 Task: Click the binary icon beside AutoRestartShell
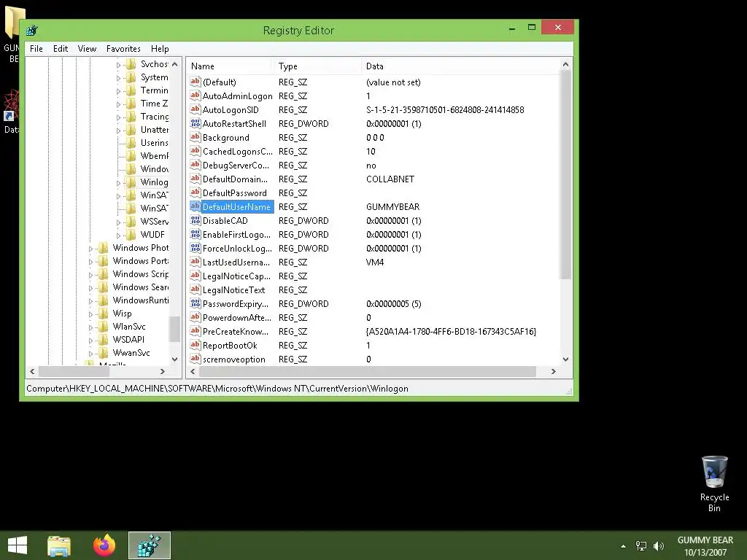click(x=195, y=123)
